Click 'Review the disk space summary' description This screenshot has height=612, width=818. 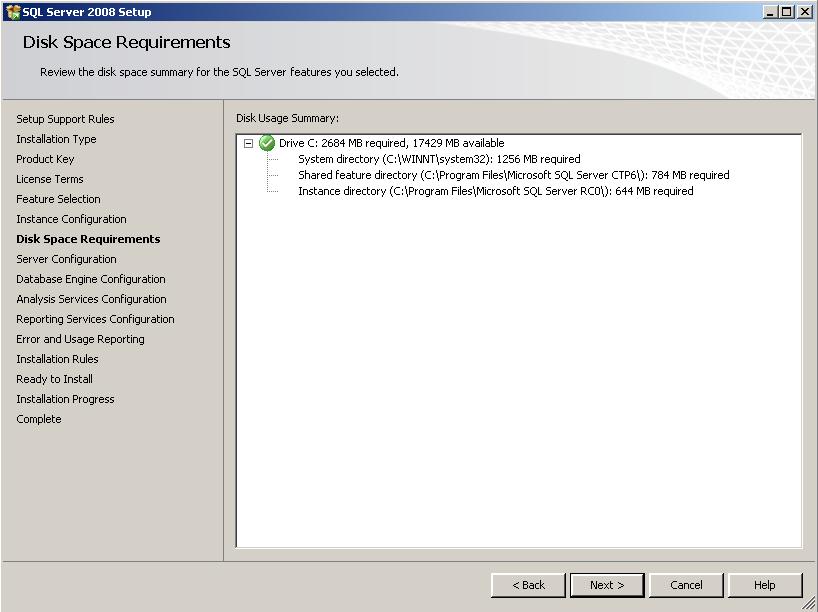coord(219,72)
